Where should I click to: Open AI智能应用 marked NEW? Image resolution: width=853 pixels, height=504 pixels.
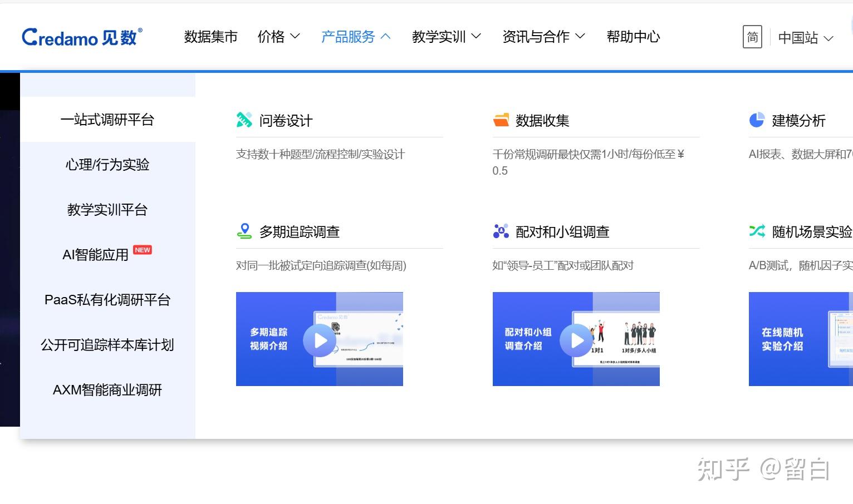pyautogui.click(x=95, y=255)
